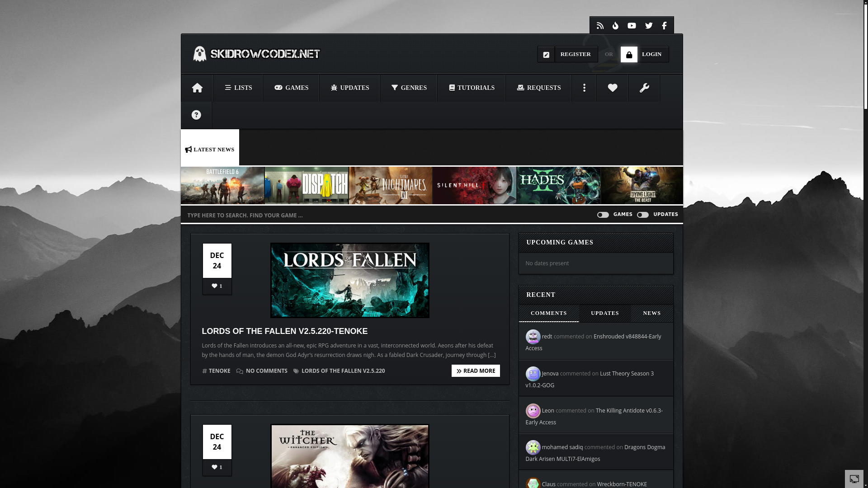Open the GENRES menu

pyautogui.click(x=409, y=88)
